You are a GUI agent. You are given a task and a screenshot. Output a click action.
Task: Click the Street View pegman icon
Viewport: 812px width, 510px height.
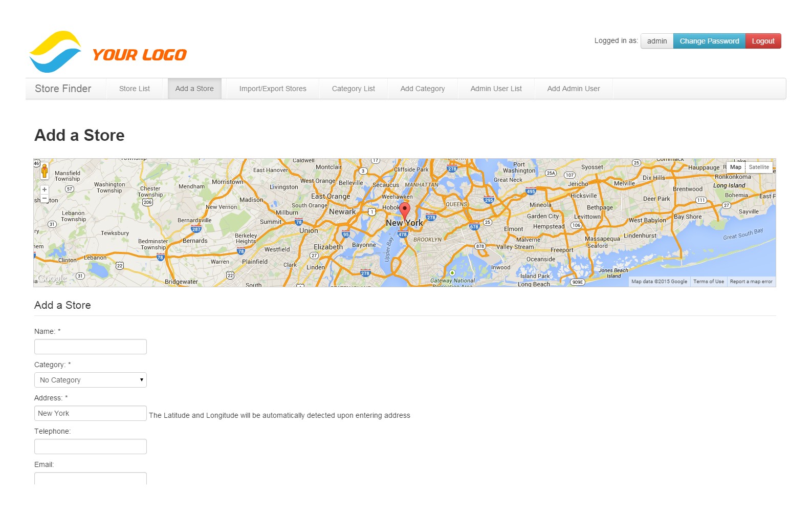(x=45, y=171)
